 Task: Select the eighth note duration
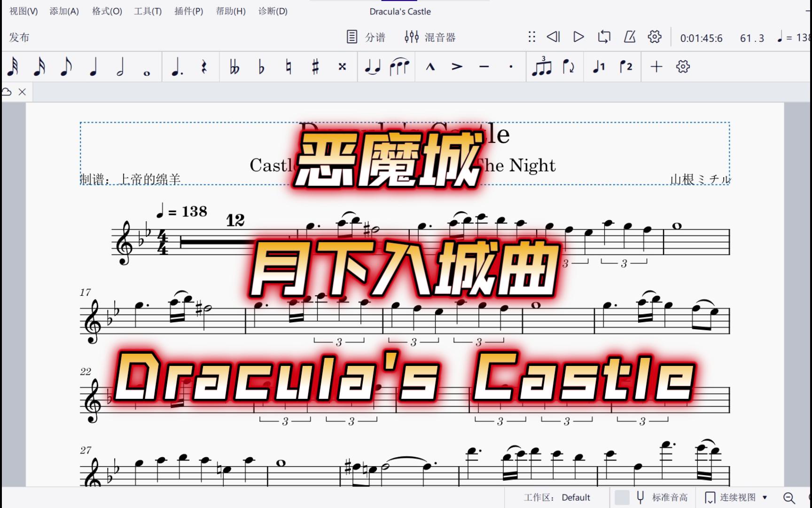tap(66, 67)
